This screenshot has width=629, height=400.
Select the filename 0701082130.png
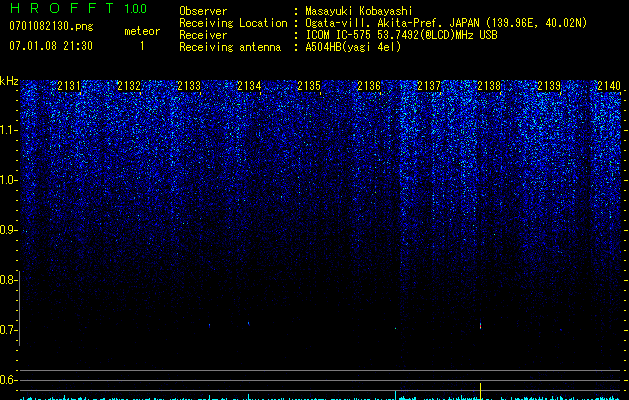click(x=51, y=26)
